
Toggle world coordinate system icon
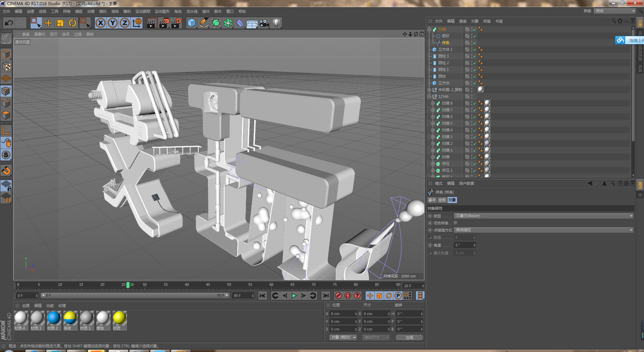click(137, 23)
